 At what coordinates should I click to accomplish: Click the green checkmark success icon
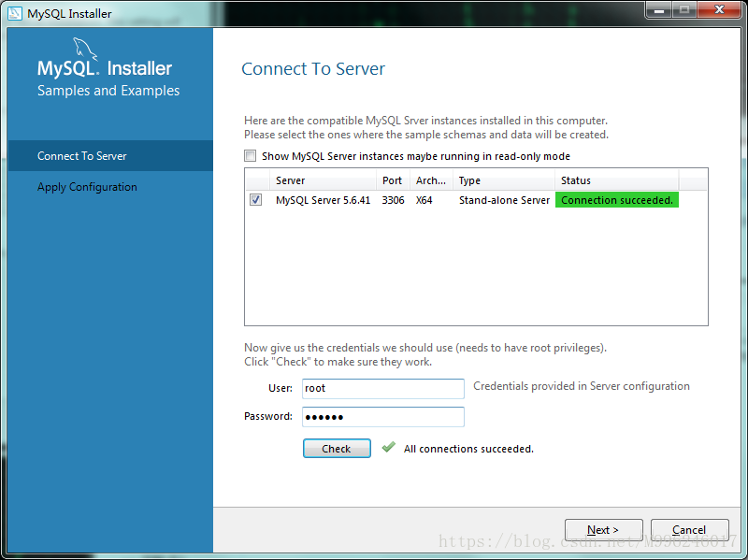tap(389, 448)
